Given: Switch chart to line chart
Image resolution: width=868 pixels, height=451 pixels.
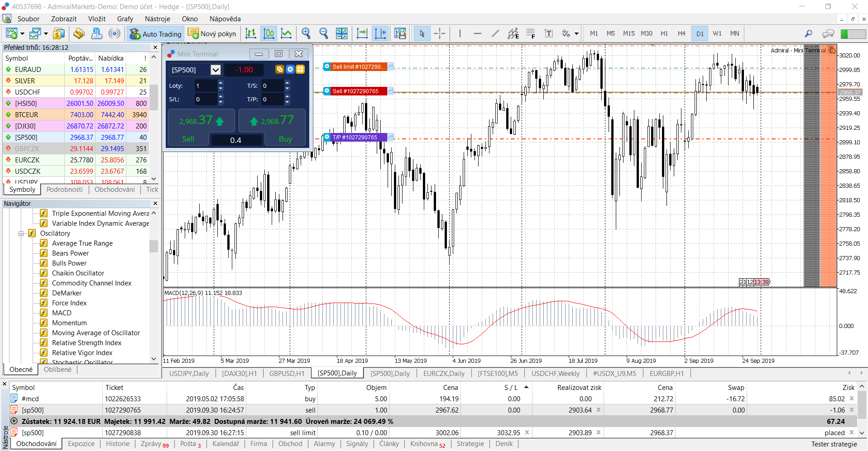Looking at the screenshot, I should [x=286, y=33].
